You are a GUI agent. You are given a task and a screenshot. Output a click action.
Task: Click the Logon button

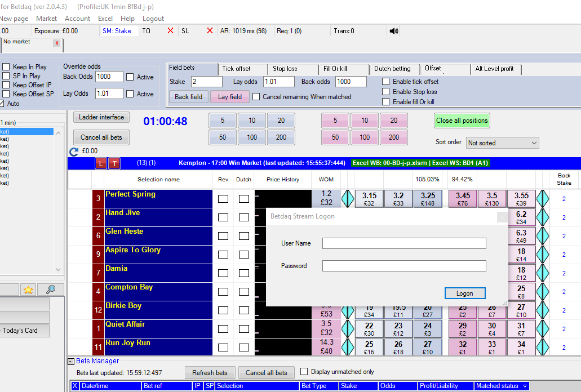point(465,293)
